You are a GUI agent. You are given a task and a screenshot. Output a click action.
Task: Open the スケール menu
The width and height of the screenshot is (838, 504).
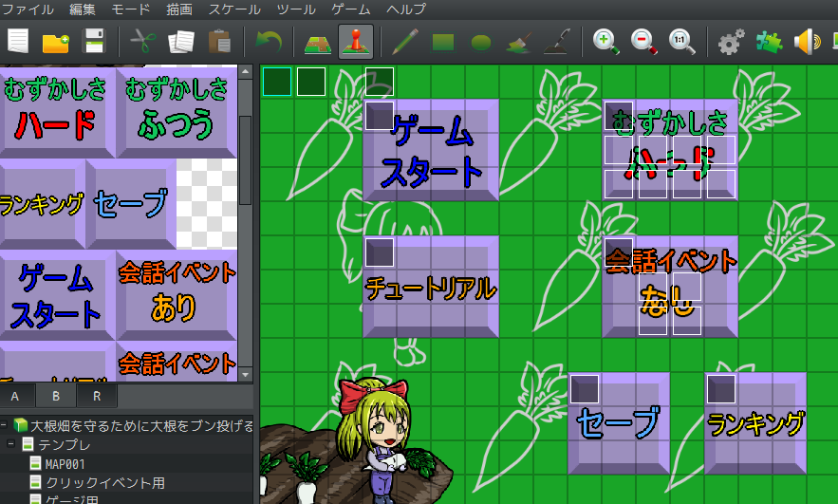click(x=234, y=9)
